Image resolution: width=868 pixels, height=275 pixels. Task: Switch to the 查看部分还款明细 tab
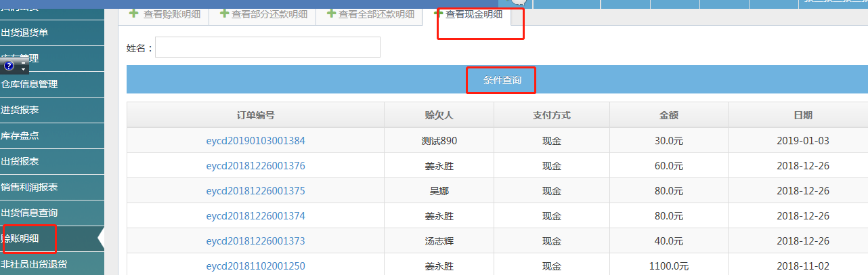click(263, 14)
